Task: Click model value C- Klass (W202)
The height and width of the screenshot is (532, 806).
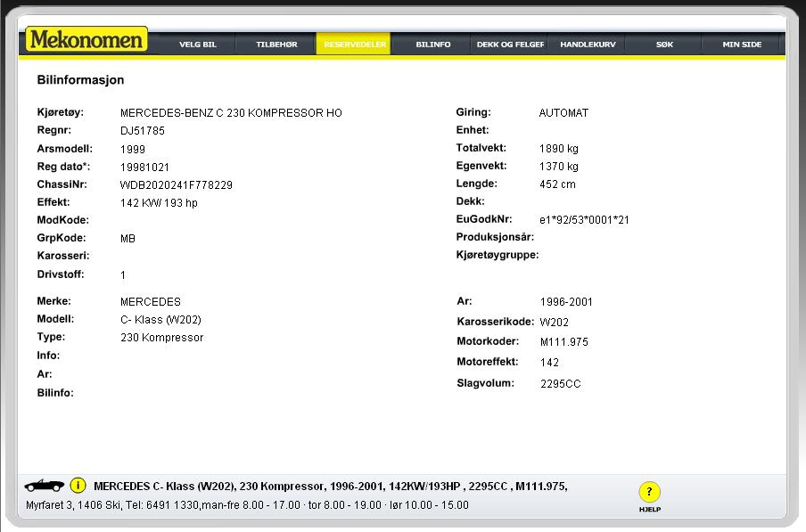Action: (160, 319)
